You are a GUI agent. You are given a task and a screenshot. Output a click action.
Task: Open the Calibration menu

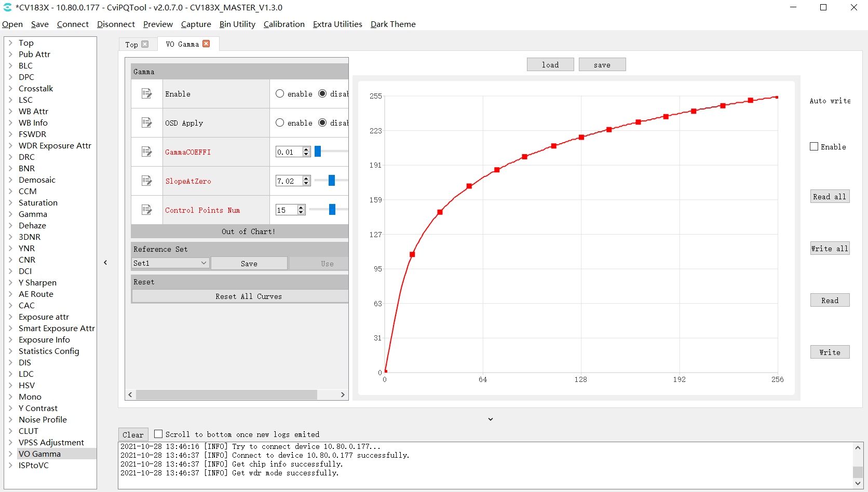[284, 24]
